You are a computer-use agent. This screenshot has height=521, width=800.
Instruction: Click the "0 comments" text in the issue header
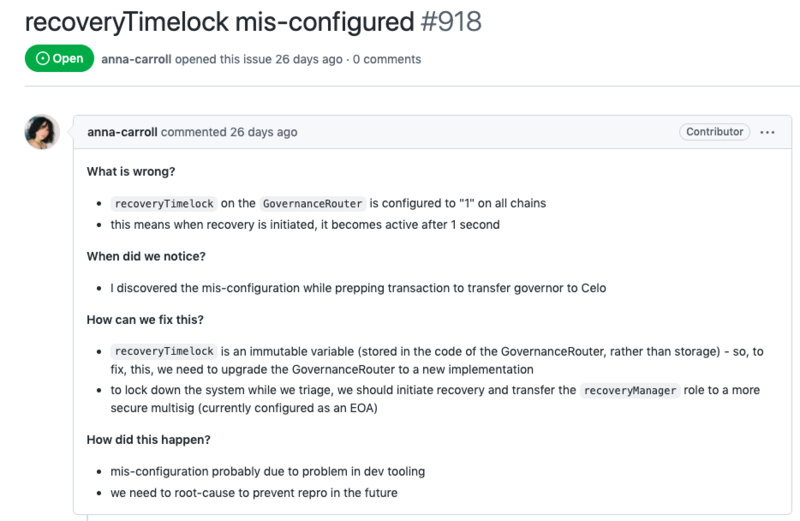386,59
